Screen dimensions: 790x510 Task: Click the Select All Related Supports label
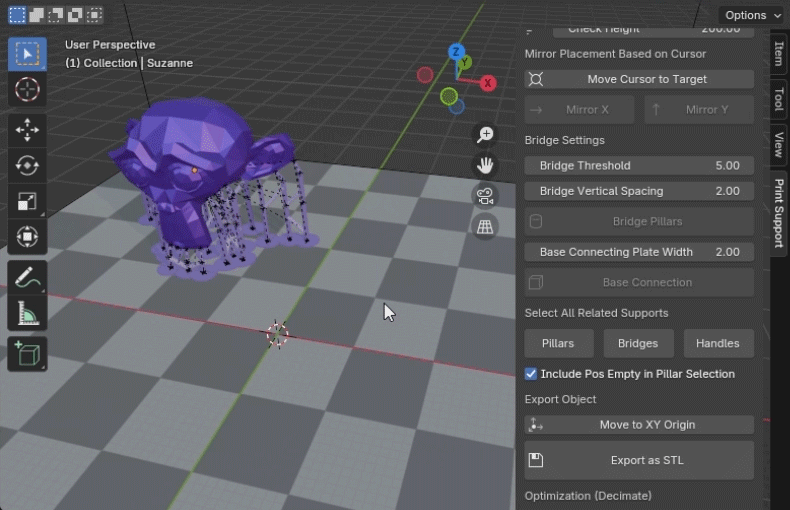coord(596,313)
